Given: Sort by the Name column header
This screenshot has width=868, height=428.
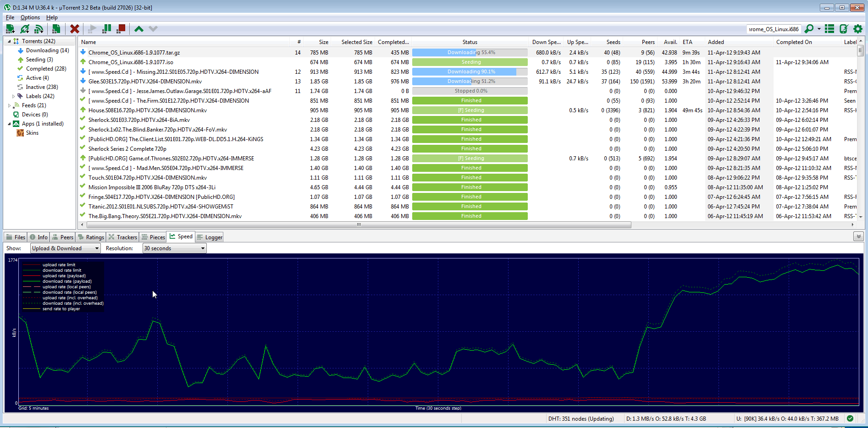Looking at the screenshot, I should click(x=184, y=42).
